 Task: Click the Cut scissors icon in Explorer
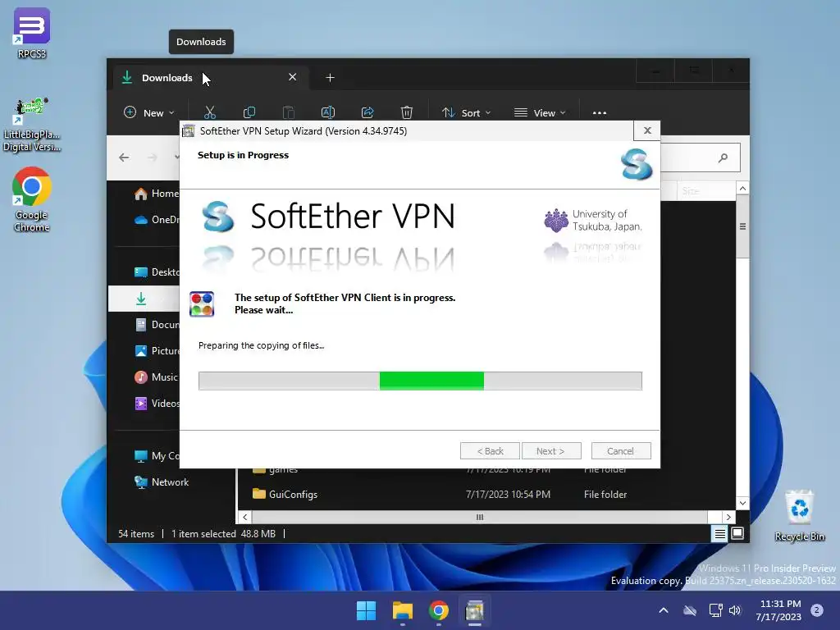[209, 112]
